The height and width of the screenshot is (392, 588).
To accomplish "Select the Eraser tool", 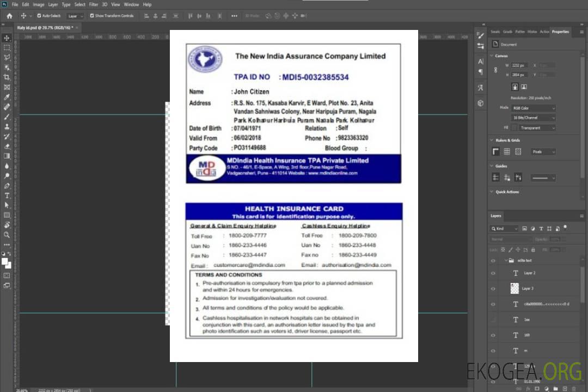I will pos(7,146).
